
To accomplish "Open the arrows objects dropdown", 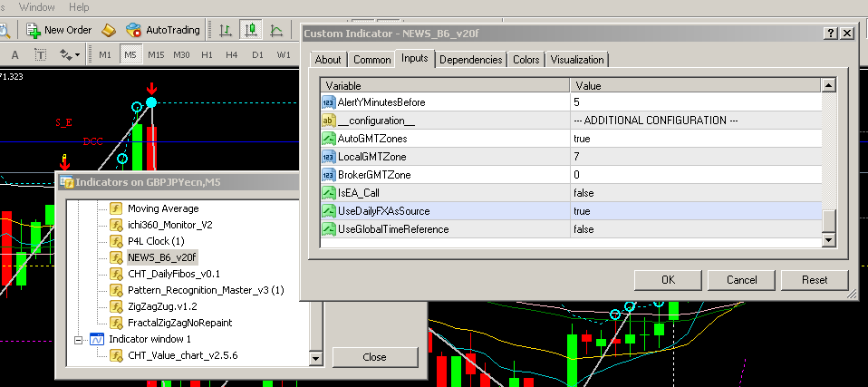I will tap(70, 54).
